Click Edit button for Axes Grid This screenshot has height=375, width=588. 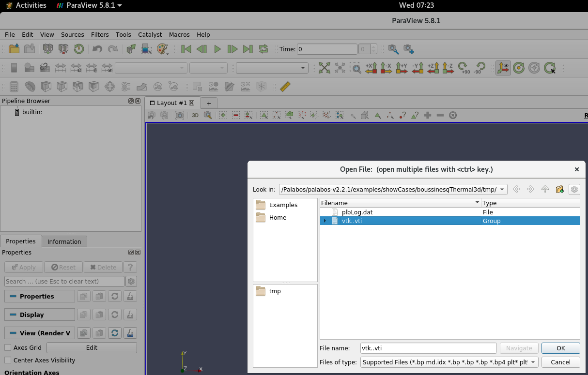click(92, 347)
